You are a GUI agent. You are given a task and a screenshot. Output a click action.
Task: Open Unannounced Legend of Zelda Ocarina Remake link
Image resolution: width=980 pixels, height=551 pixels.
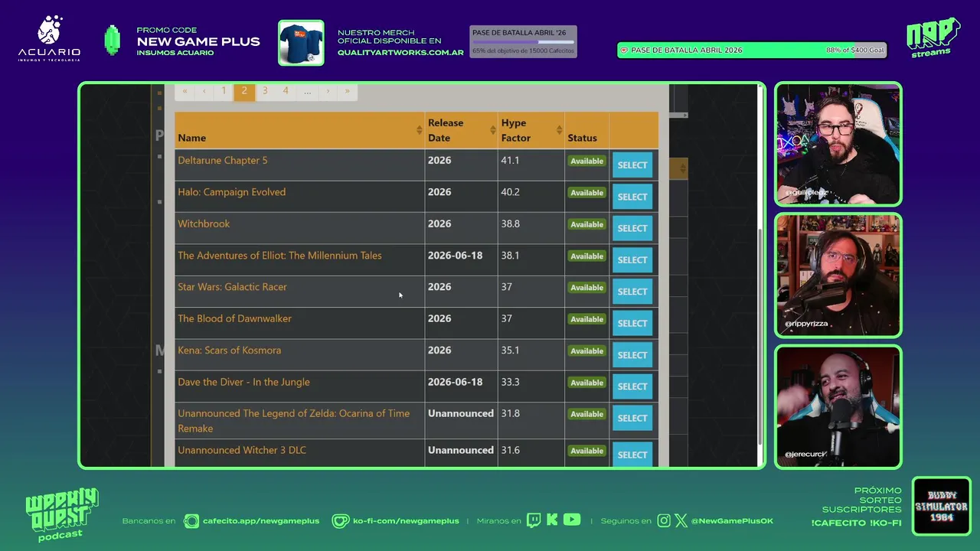coord(294,421)
